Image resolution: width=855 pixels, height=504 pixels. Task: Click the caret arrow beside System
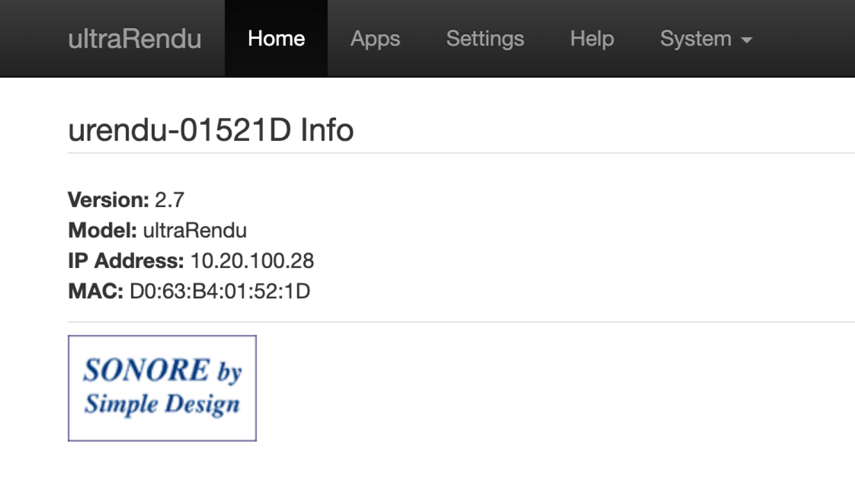click(747, 40)
